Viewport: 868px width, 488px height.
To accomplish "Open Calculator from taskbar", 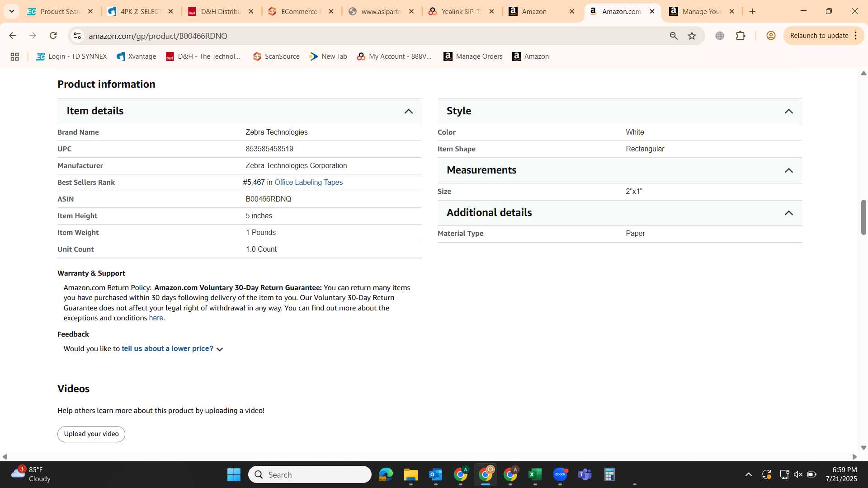I will tap(609, 474).
